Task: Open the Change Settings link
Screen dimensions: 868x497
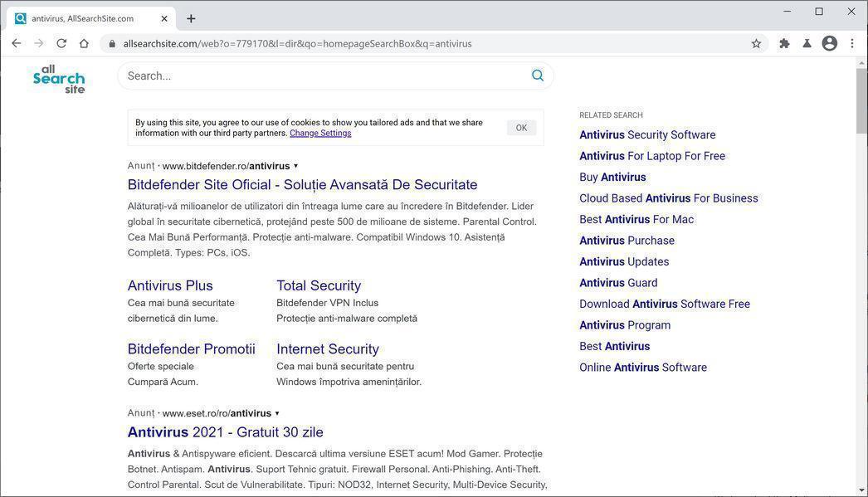Action: 320,134
